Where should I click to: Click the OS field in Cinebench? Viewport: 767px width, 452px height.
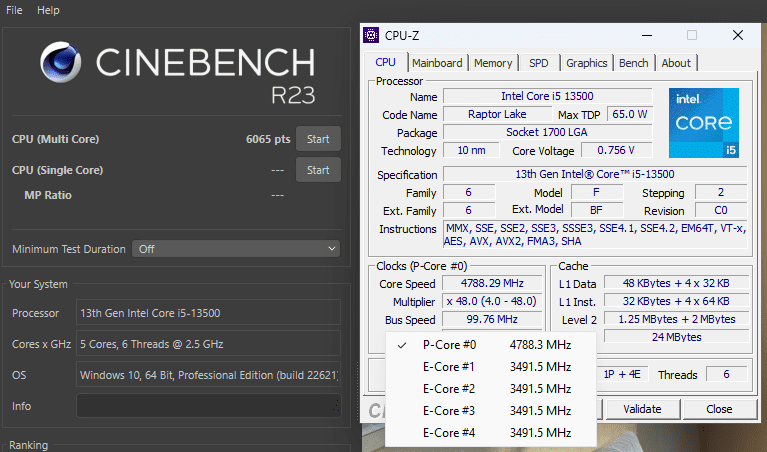click(208, 375)
